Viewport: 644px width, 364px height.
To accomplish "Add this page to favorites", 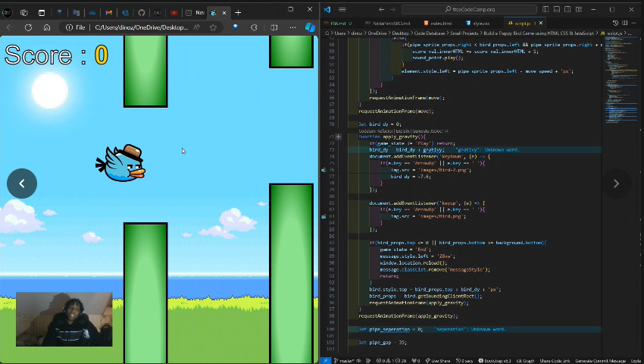I will coord(213,27).
